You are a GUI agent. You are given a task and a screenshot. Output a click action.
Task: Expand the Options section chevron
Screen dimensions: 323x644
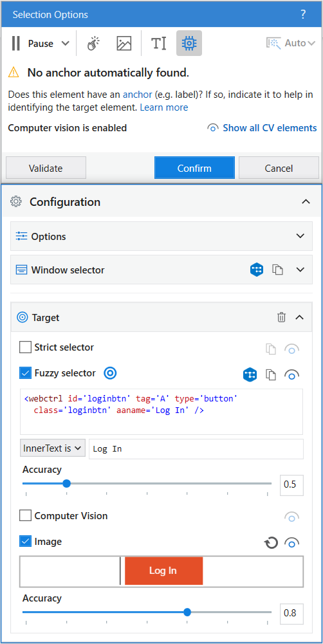tap(300, 236)
